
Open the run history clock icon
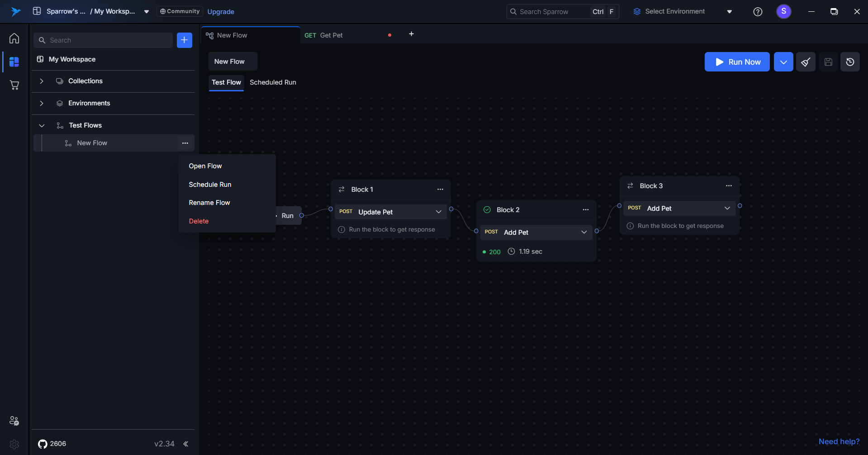850,62
